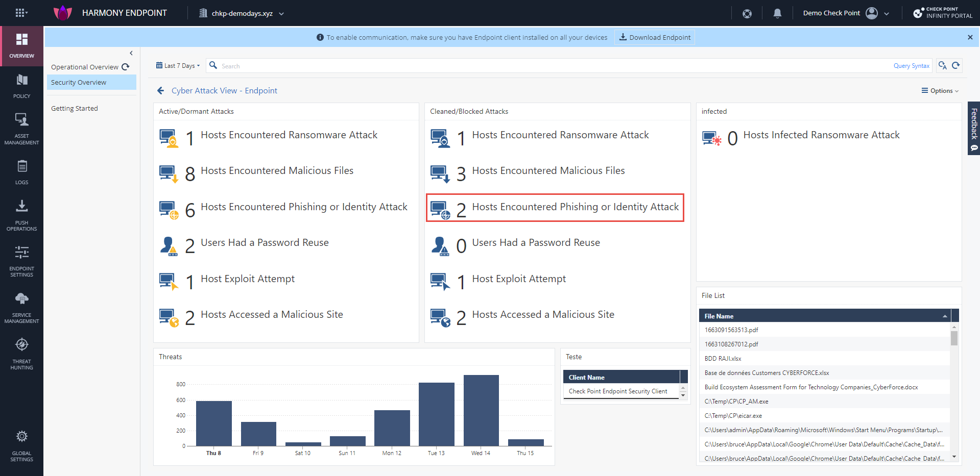Select file BDD RAJI.xlsx in File List

(x=824, y=359)
